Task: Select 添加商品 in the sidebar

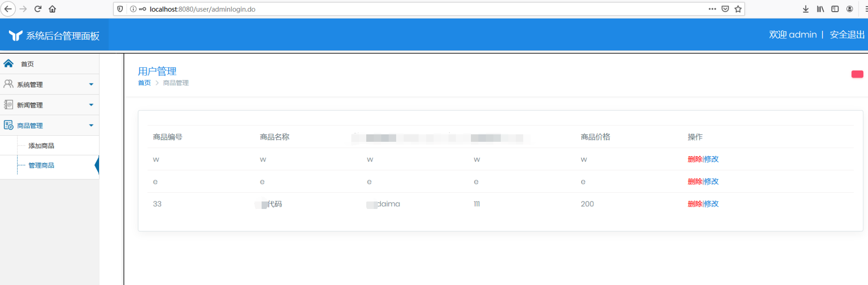Action: [x=41, y=146]
